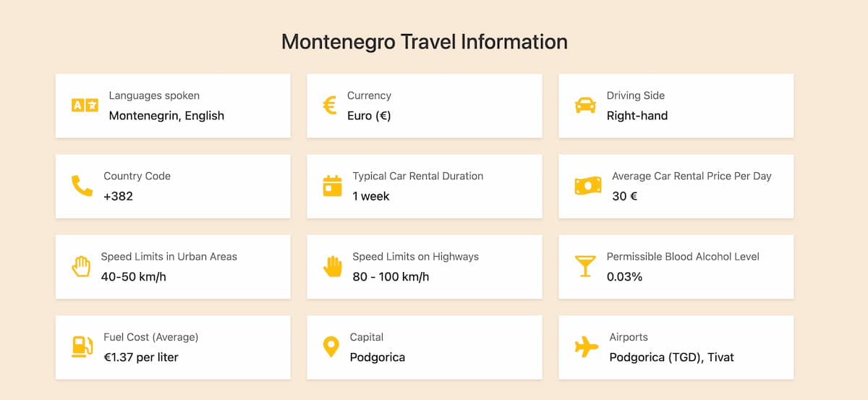Click the euro currency icon
Image resolution: width=868 pixels, height=400 pixels.
click(330, 106)
